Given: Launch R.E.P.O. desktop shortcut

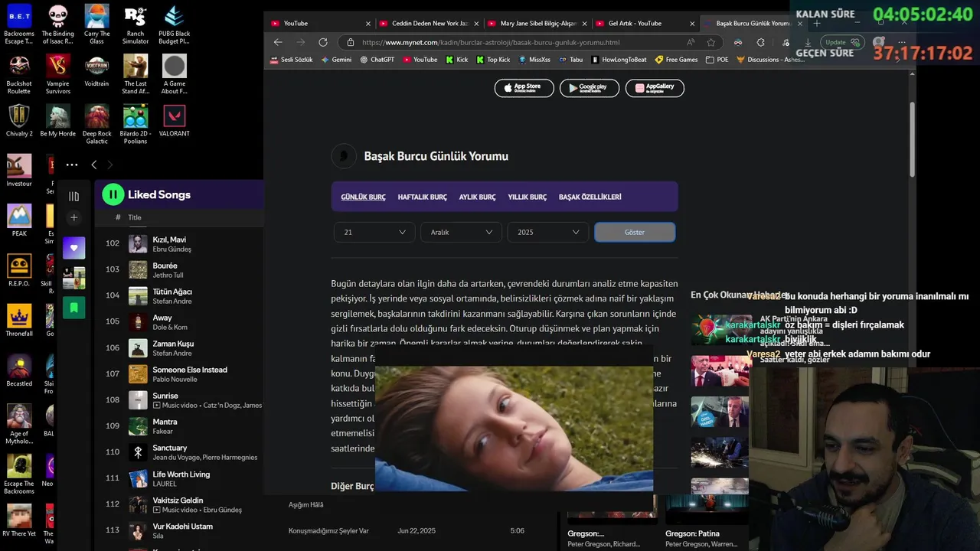Looking at the screenshot, I should coord(19,270).
